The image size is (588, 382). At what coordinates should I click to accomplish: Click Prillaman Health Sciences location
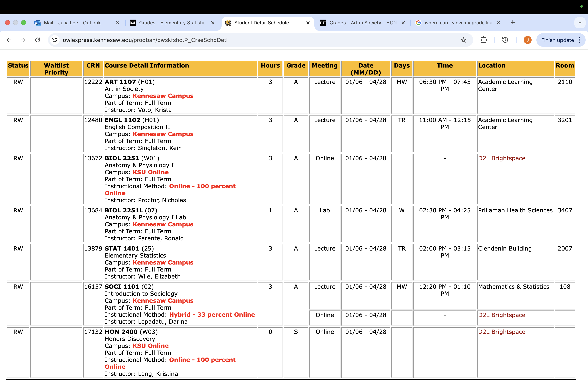(x=515, y=210)
